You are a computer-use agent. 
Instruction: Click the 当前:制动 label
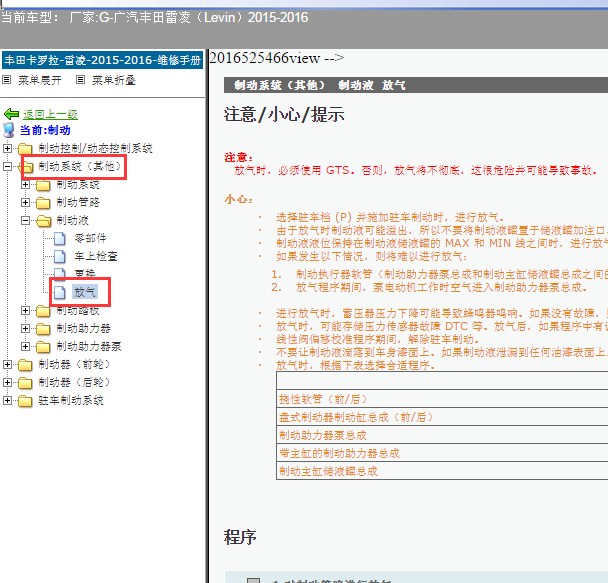click(45, 130)
